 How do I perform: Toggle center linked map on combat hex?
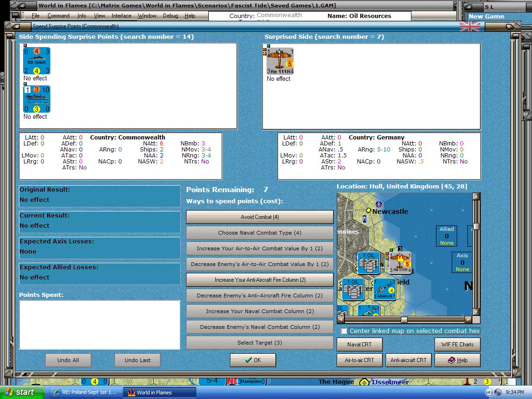[344, 331]
